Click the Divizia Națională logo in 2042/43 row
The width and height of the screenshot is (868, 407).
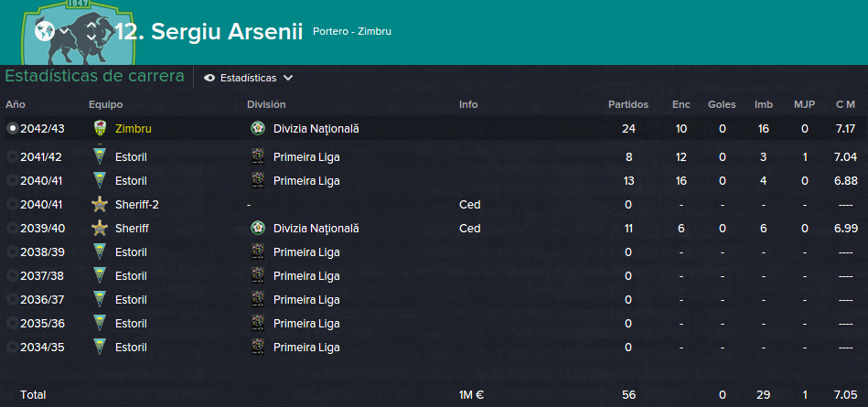pos(257,128)
